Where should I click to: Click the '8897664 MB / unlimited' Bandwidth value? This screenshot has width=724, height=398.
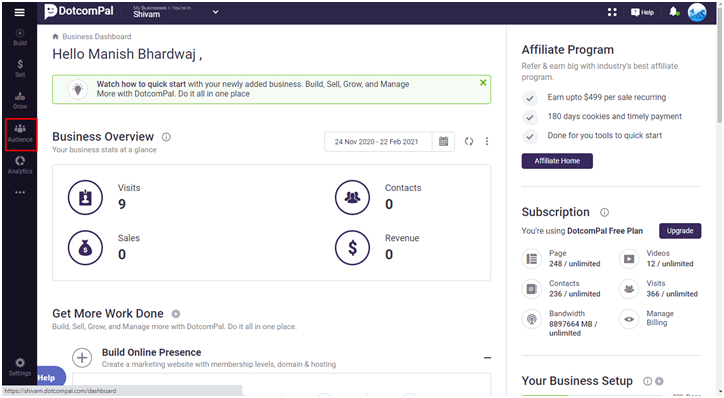point(573,328)
